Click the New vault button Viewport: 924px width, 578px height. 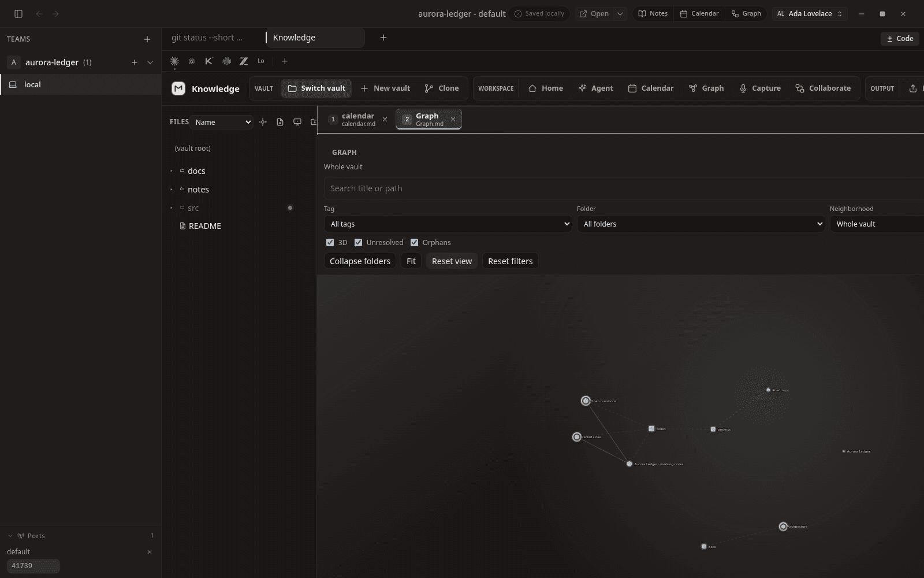385,88
